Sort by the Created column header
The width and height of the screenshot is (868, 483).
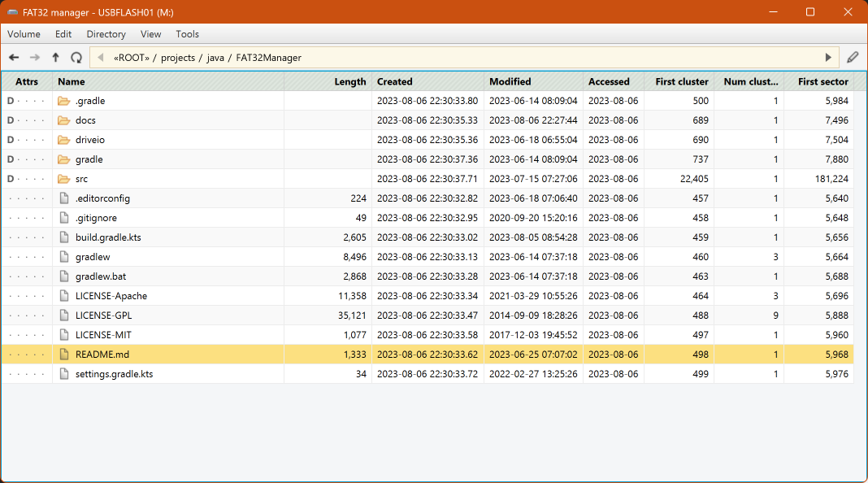(x=427, y=81)
